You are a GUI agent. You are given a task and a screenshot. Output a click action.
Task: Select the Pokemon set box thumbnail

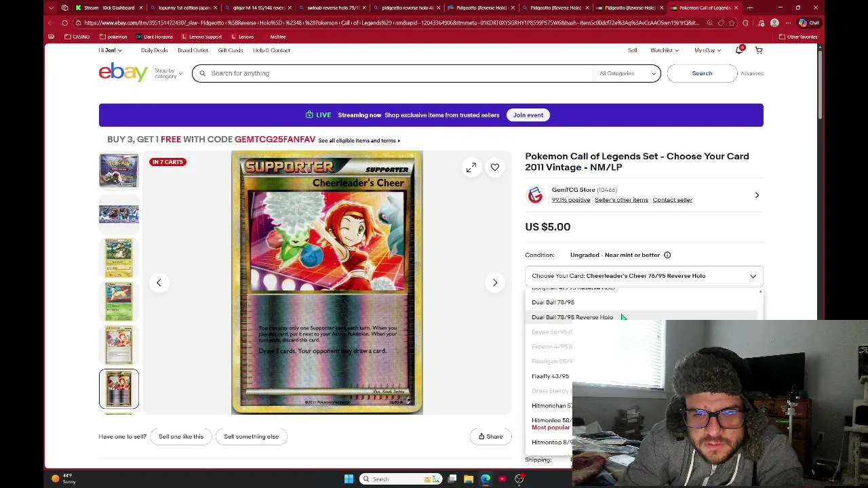(119, 170)
